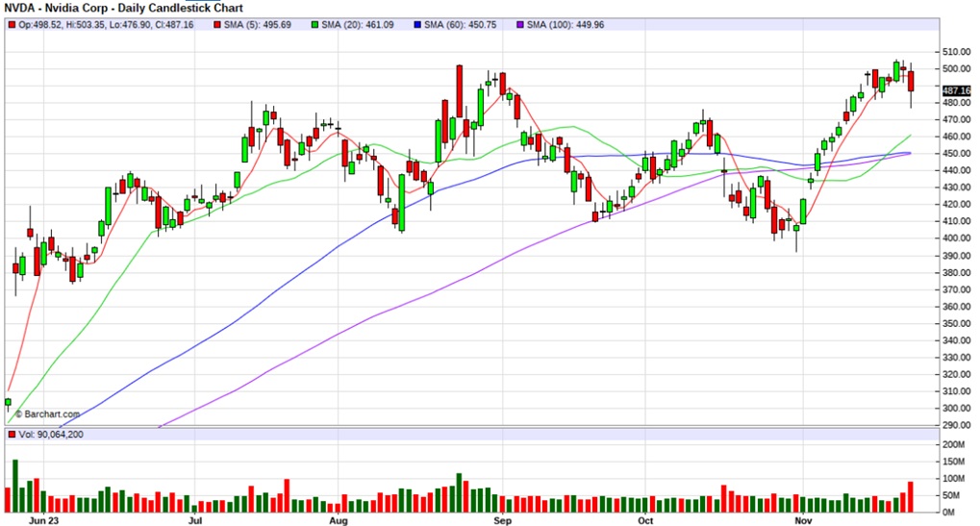Click the 0M volume axis label
980x526 pixels.
[x=949, y=513]
